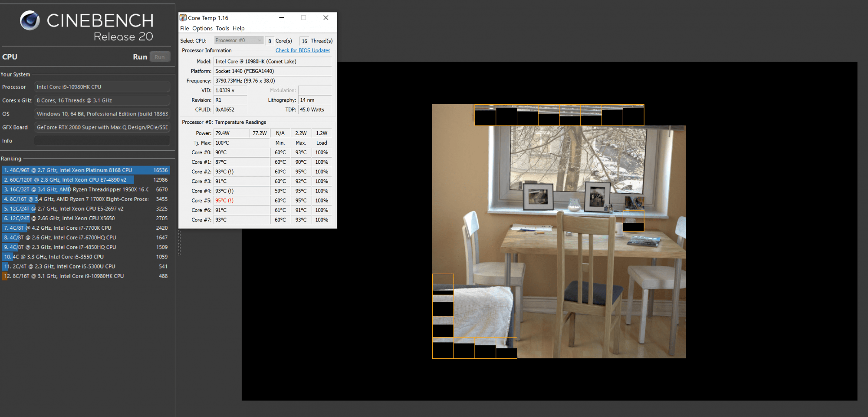Minimize the Core Temp window
868x417 pixels.
(281, 18)
